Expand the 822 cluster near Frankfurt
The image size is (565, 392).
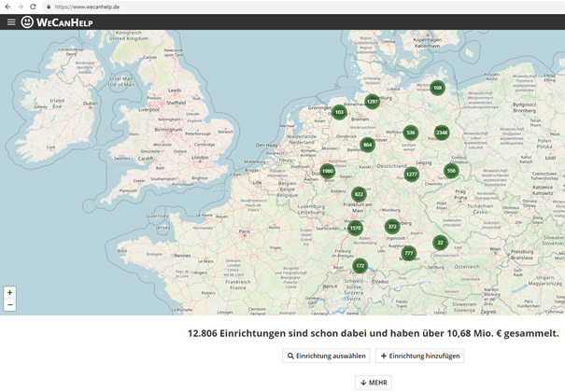click(359, 194)
